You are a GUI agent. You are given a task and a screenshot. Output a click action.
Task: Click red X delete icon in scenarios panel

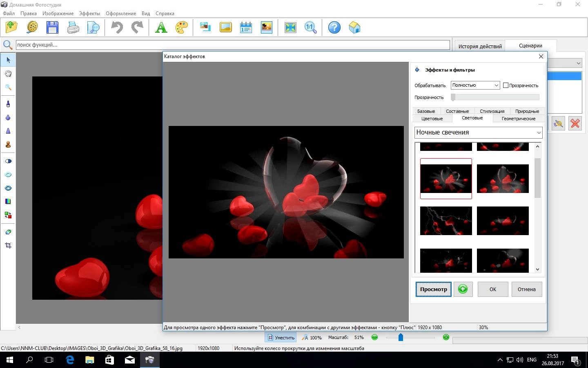coord(575,123)
